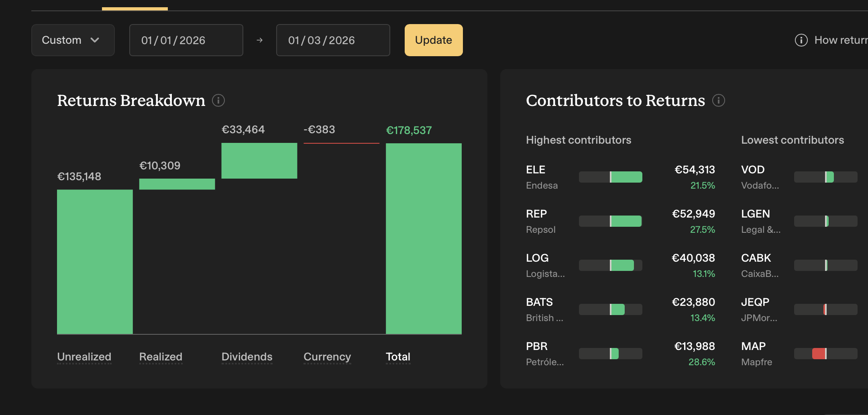Screen dimensions: 868x415
Task: Click the green Unrealized bar
Action: pyautogui.click(x=95, y=261)
